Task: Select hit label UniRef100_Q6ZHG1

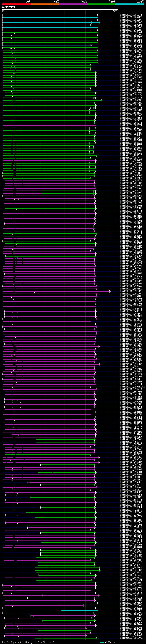Action: click(131, 72)
